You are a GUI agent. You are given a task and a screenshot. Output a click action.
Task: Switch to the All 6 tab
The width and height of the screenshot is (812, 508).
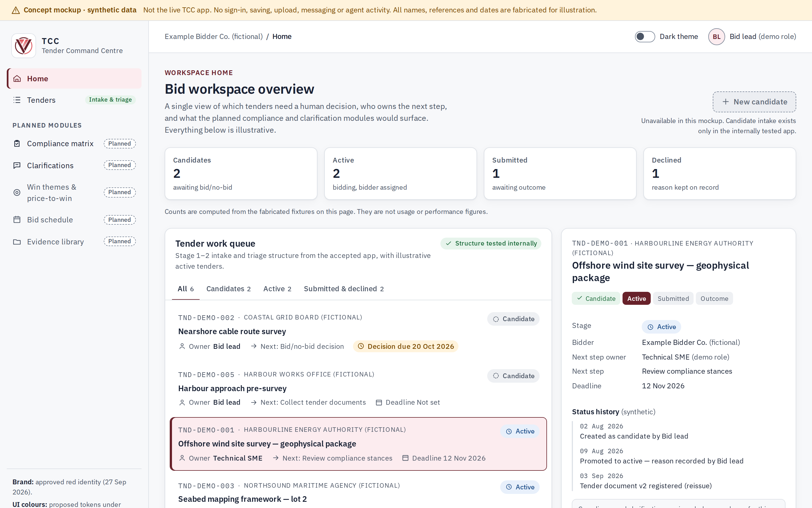point(186,289)
